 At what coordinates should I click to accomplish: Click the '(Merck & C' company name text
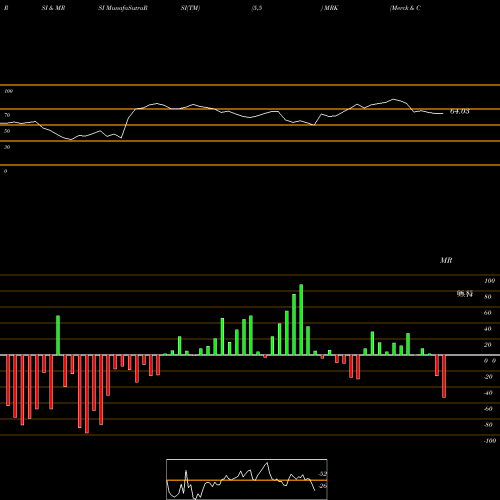click(x=405, y=8)
